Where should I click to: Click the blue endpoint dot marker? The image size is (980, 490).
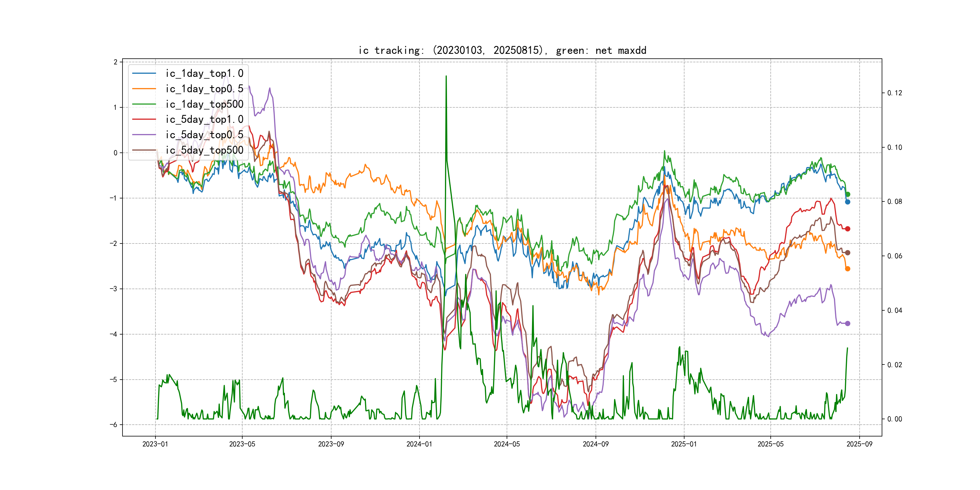pos(848,202)
